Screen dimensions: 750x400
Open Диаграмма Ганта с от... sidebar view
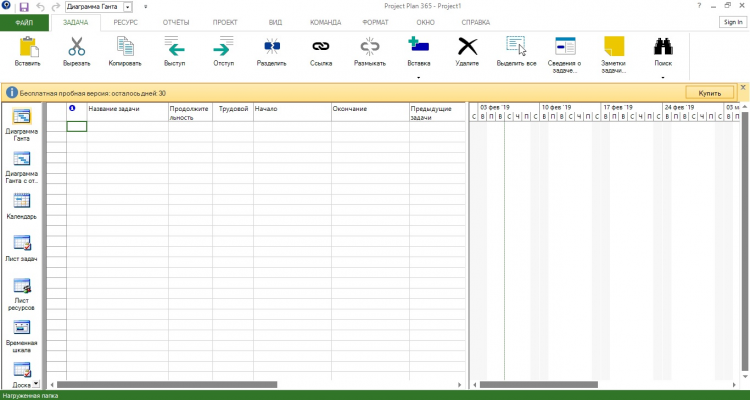pyautogui.click(x=22, y=167)
